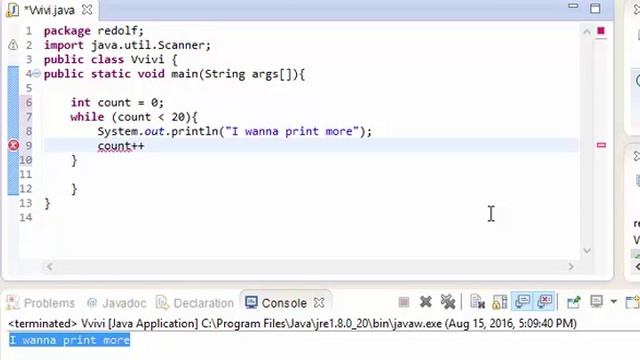Clear console with the document X icon
The image size is (640, 360).
477,302
